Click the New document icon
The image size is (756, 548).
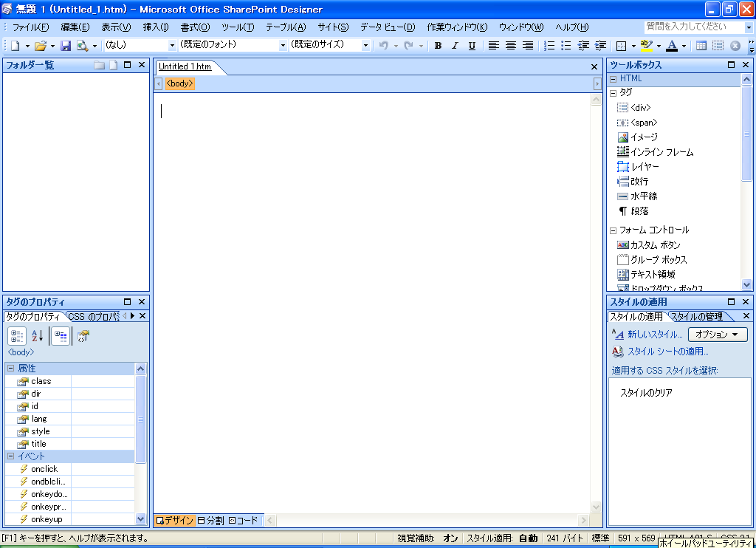tap(15, 46)
